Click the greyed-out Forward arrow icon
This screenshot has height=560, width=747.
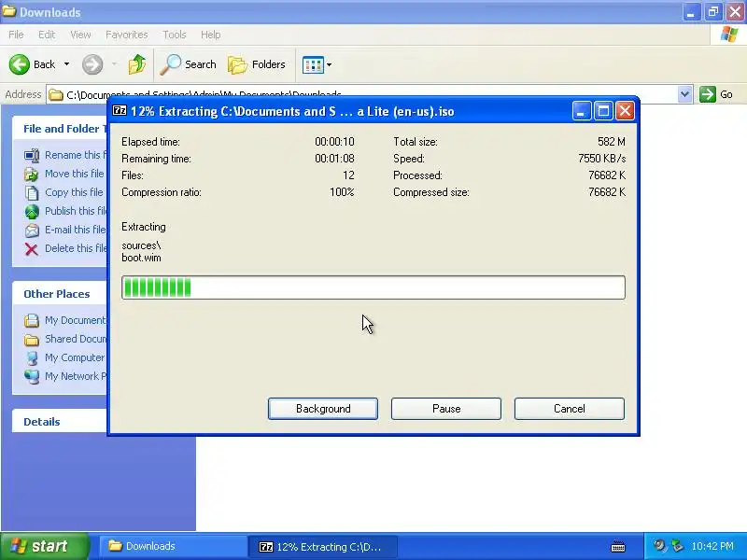coord(92,64)
